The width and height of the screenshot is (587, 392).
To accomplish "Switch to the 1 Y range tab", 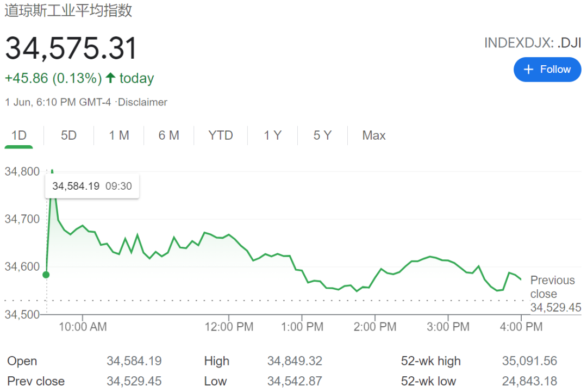I will pyautogui.click(x=272, y=135).
